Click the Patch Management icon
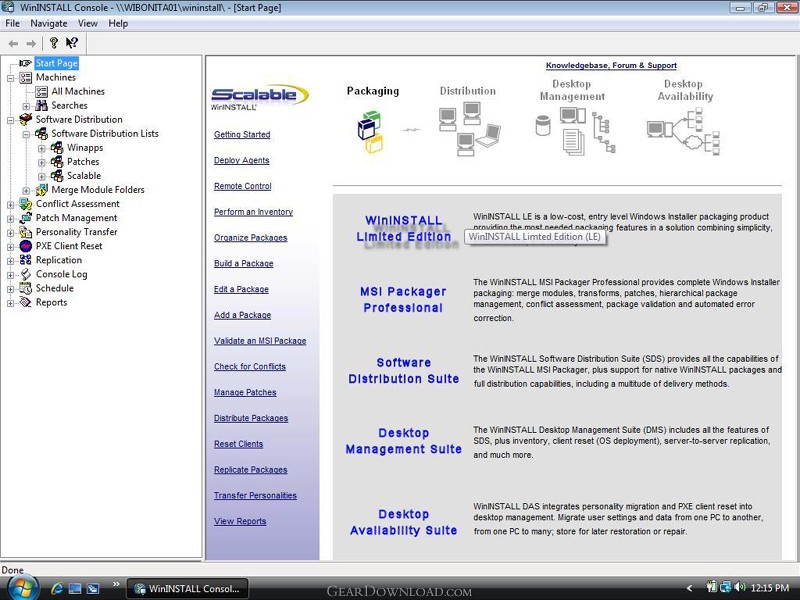 click(26, 218)
